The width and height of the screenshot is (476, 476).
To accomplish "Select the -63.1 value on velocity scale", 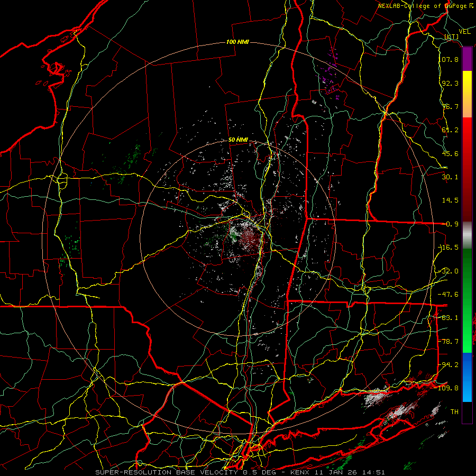I will (448, 318).
